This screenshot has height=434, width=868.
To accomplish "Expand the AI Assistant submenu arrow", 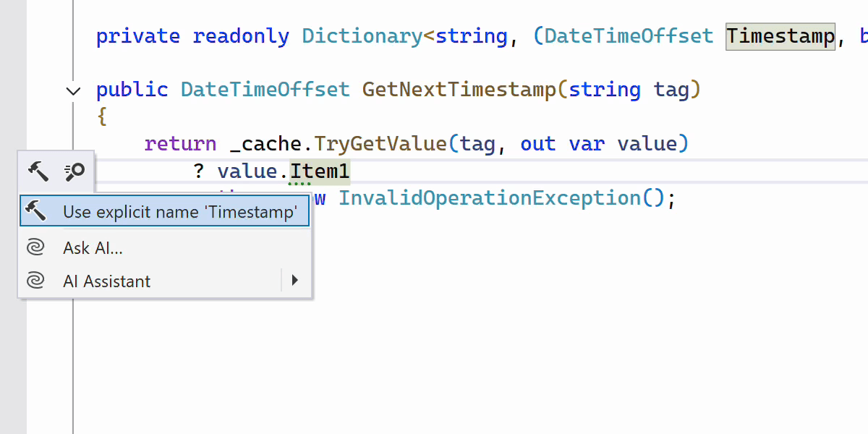I will click(294, 281).
